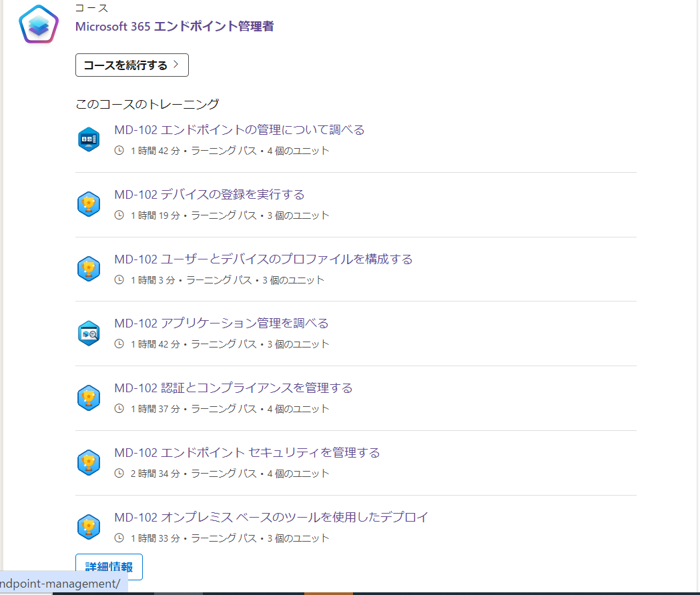This screenshot has width=700, height=595.
Task: Click the clock icon showing 2時間34分
Action: tap(119, 474)
